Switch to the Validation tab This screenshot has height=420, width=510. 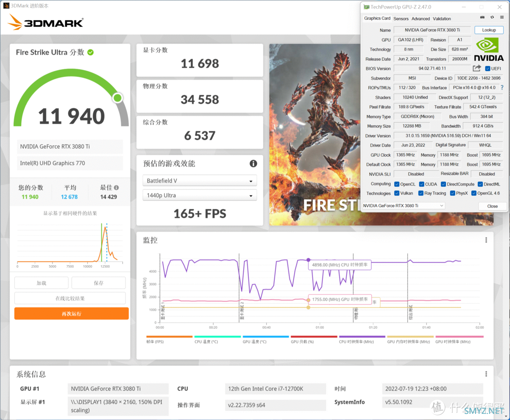[442, 19]
